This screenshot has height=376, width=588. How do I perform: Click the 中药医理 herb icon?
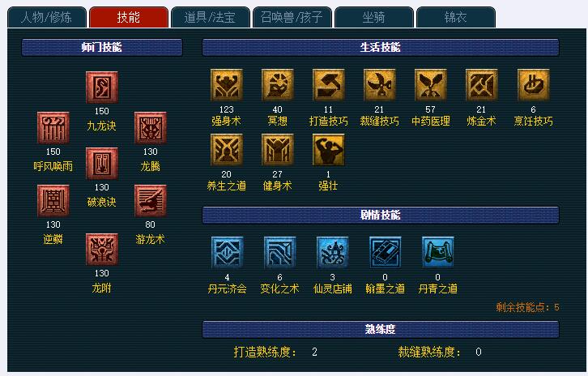tap(431, 85)
